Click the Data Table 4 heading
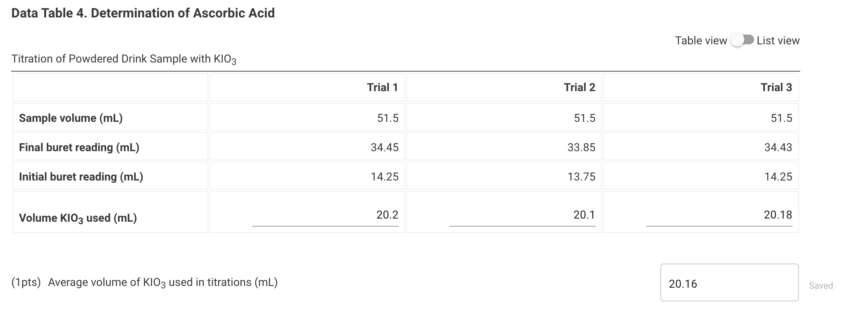The height and width of the screenshot is (324, 868). pos(143,13)
